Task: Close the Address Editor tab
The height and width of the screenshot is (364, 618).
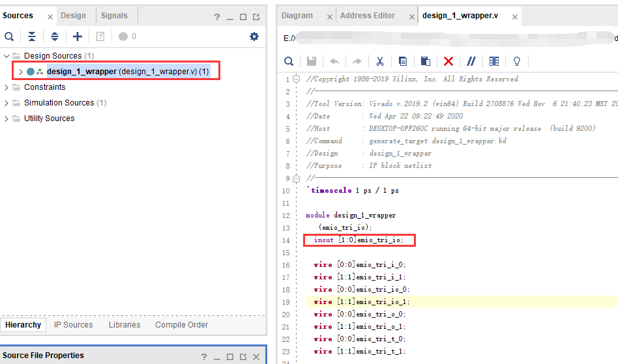Action: pyautogui.click(x=411, y=17)
